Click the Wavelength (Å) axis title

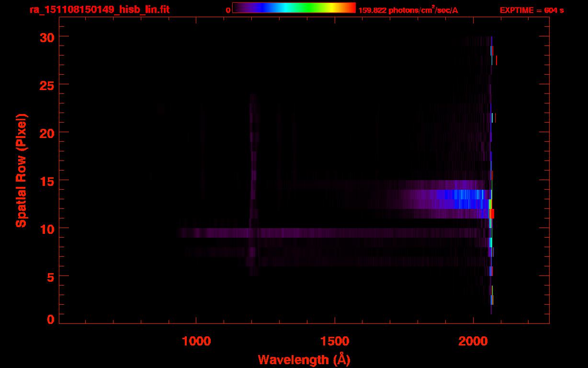coord(304,359)
